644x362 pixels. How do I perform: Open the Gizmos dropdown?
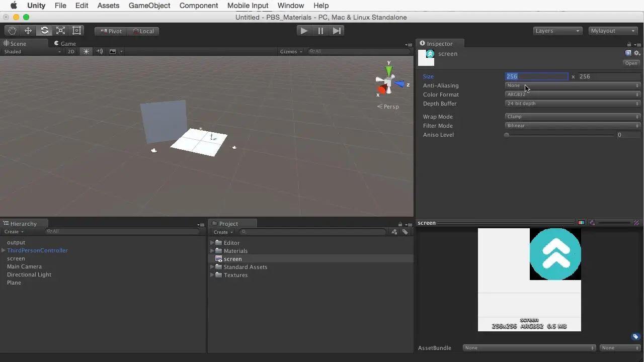click(x=291, y=51)
